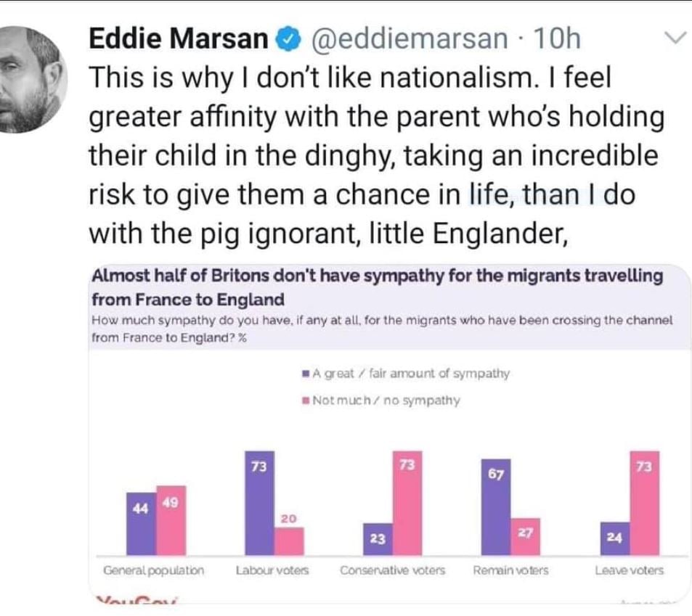Viewport: 692px width, 616px height.
Task: Open Eddie Marsan's profile picture
Action: [x=32, y=79]
